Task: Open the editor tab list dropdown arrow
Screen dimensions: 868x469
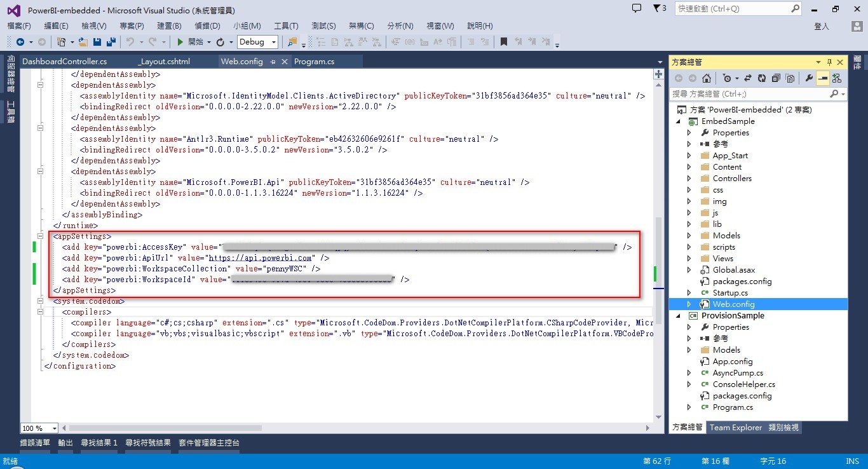Action: [660, 62]
